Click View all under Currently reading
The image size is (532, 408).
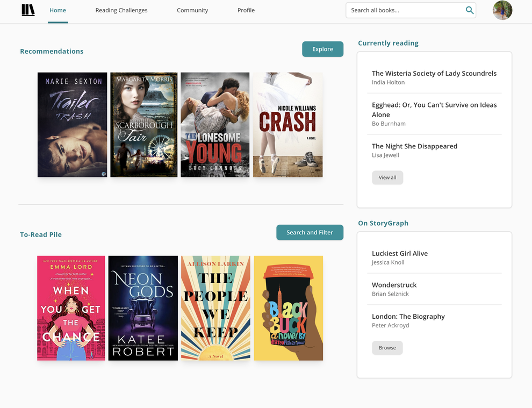click(x=387, y=177)
